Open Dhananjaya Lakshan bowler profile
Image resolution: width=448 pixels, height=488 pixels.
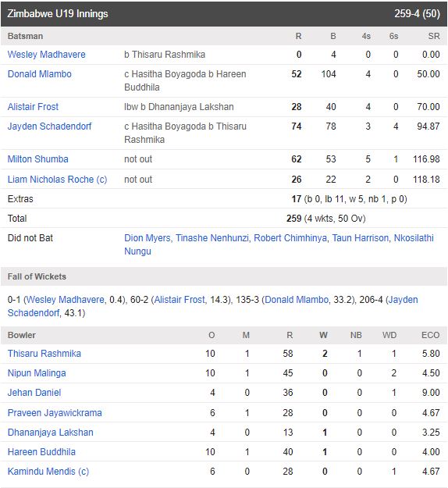51,433
